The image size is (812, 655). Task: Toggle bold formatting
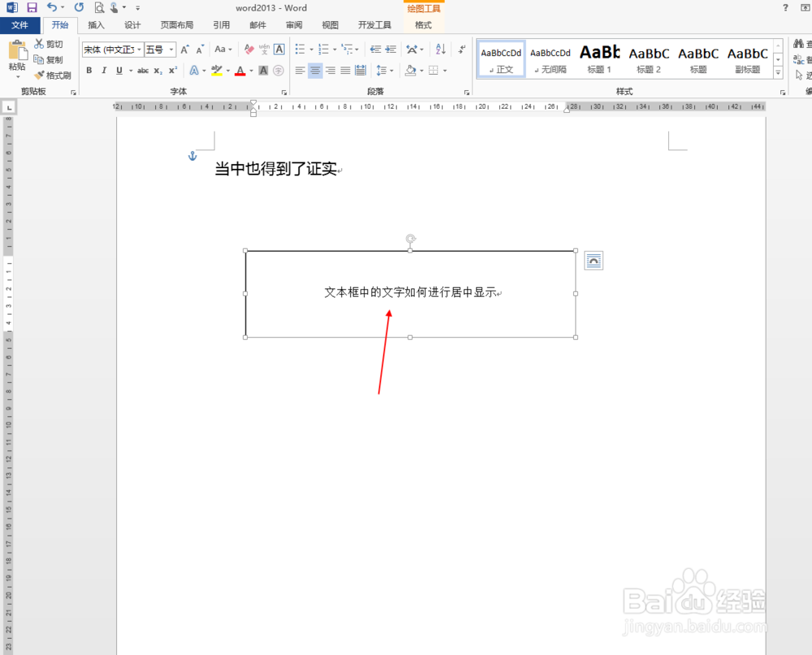89,71
